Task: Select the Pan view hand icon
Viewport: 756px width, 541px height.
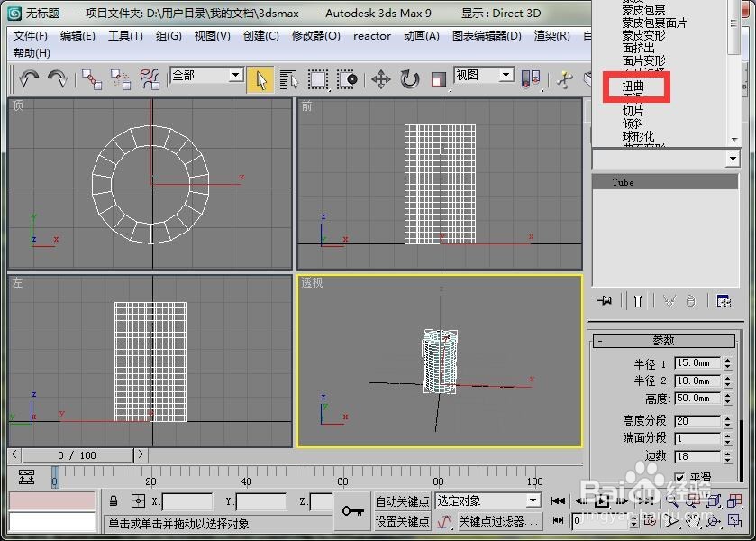Action: tap(694, 521)
